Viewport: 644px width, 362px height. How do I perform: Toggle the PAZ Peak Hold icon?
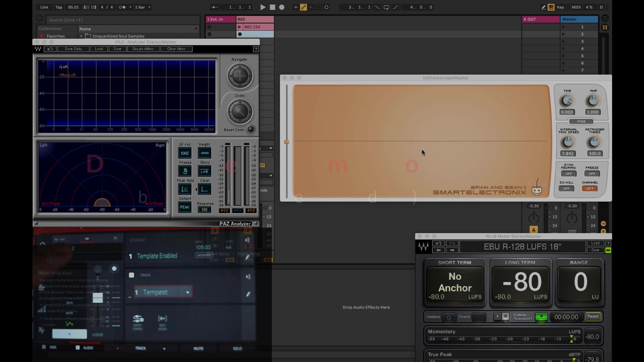point(185,189)
